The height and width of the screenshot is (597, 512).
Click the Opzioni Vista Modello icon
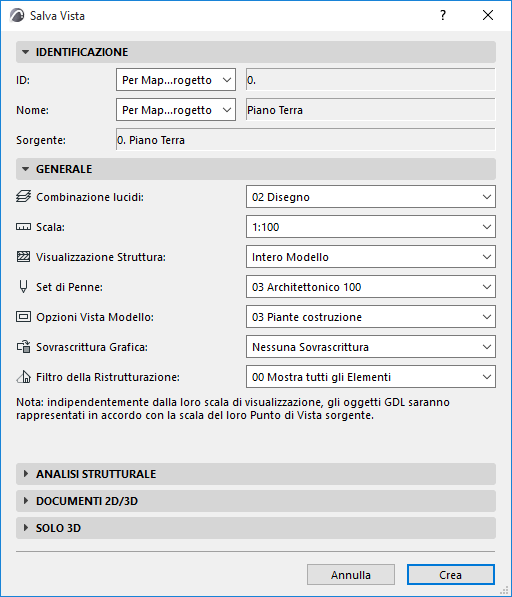click(x=23, y=317)
